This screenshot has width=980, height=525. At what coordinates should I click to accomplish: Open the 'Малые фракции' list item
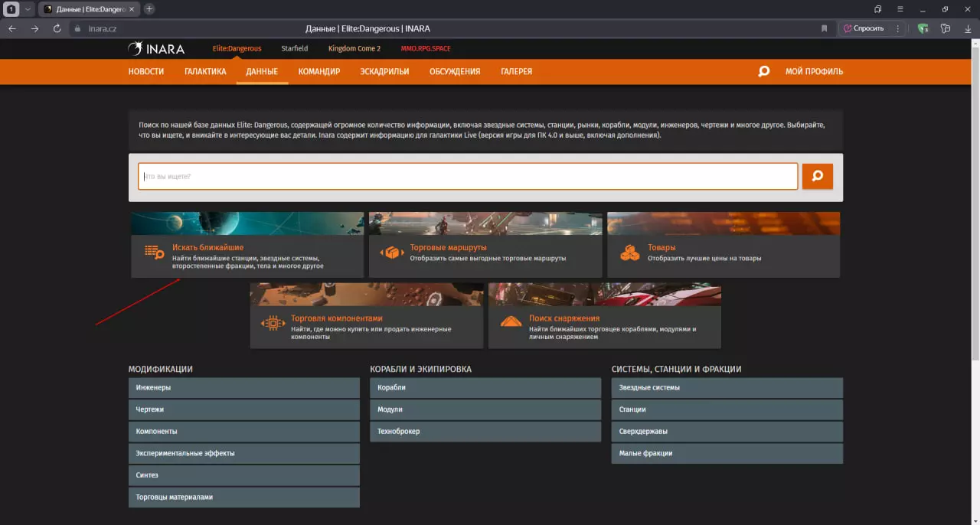tap(727, 453)
